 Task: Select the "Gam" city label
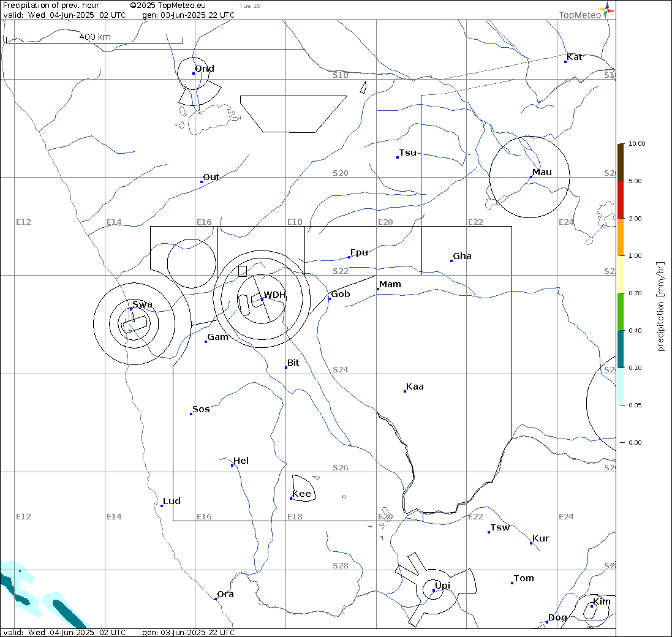point(217,337)
